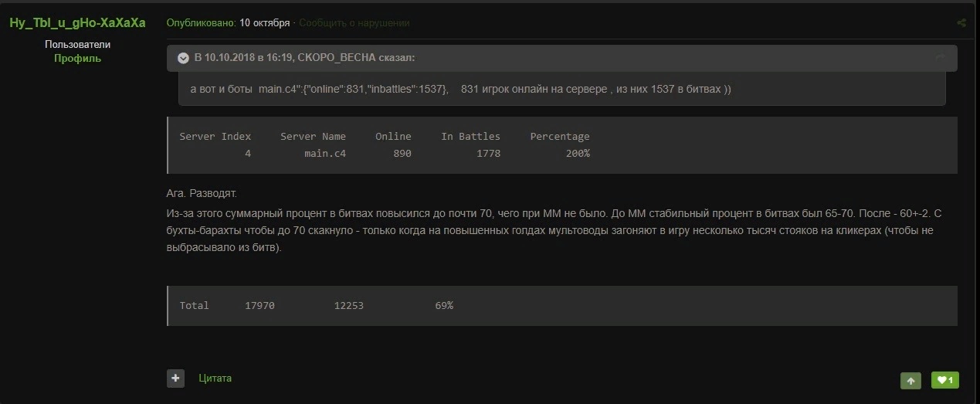Click the plus multi-quote button
The width and height of the screenshot is (980, 404).
175,379
